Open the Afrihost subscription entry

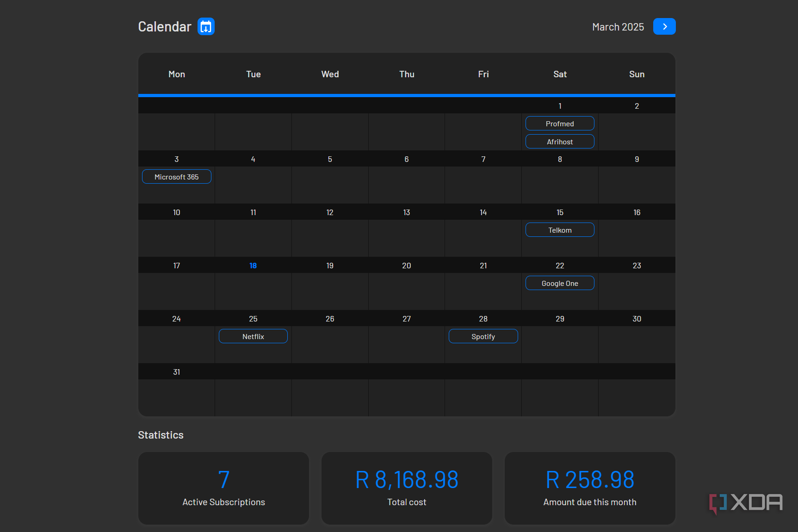pos(560,142)
